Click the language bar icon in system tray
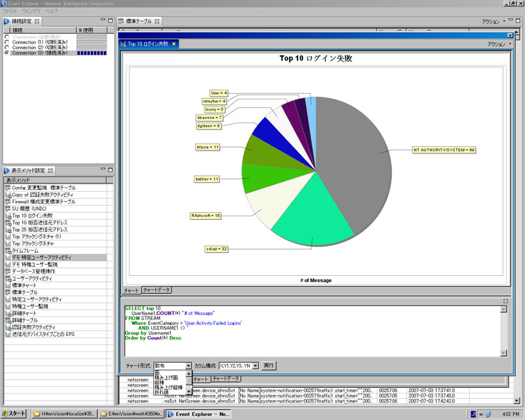Screen dimensions: 525x420 [473, 414]
